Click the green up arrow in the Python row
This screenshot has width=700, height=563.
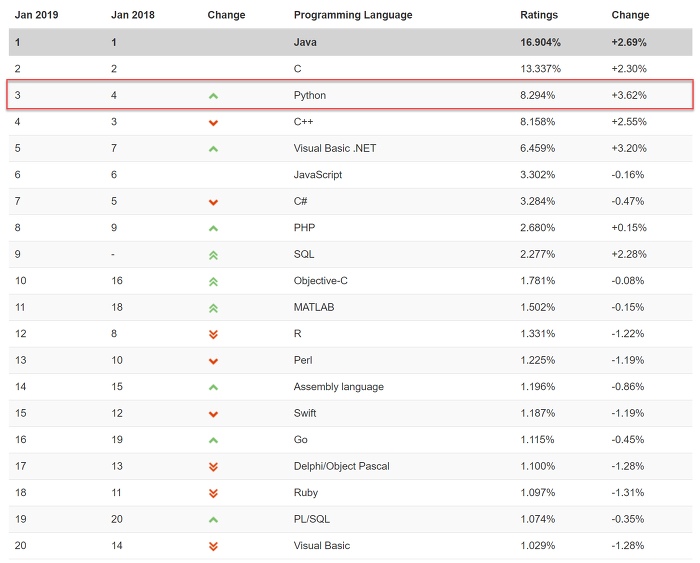[x=213, y=96]
